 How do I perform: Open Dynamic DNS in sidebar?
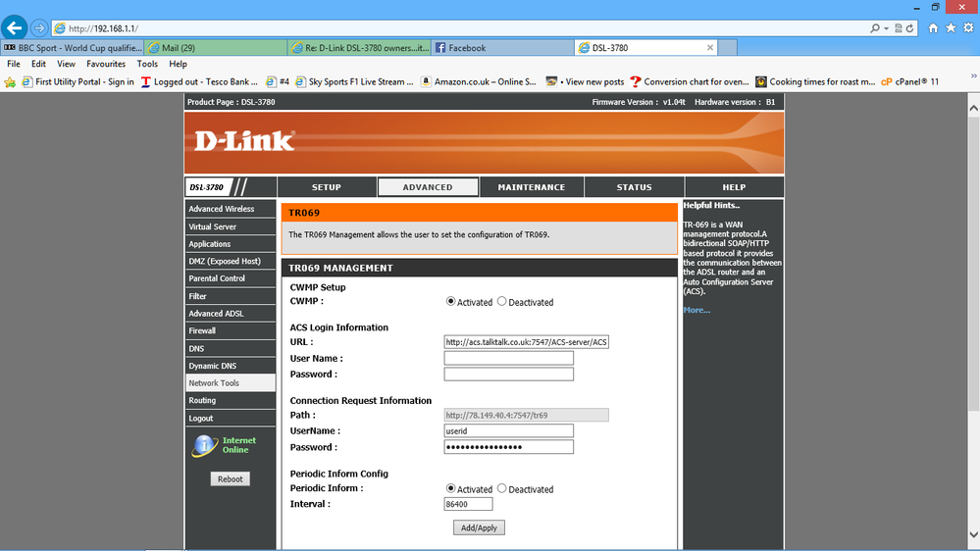click(231, 366)
